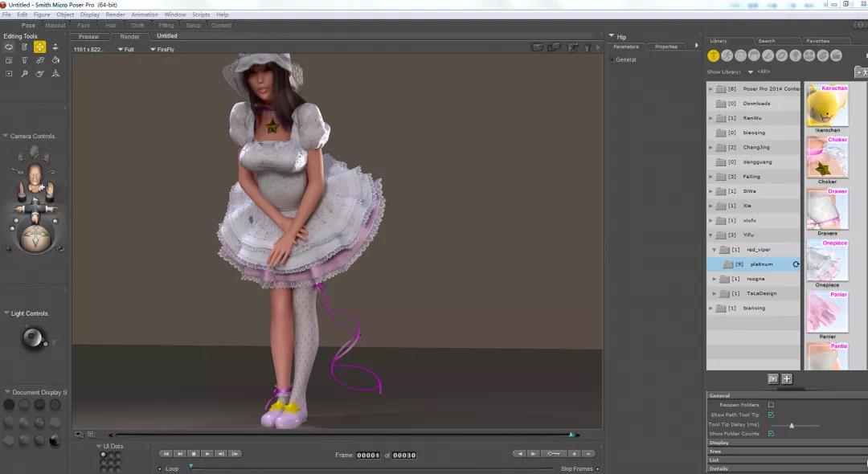Click the Stop animation button
Viewport: 868px width, 474px height.
[x=193, y=454]
